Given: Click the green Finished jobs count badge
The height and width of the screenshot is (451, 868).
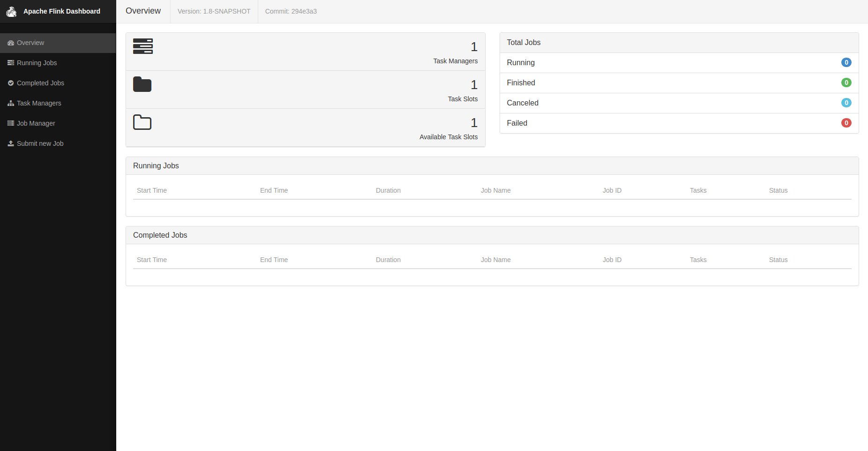Looking at the screenshot, I should tap(846, 83).
